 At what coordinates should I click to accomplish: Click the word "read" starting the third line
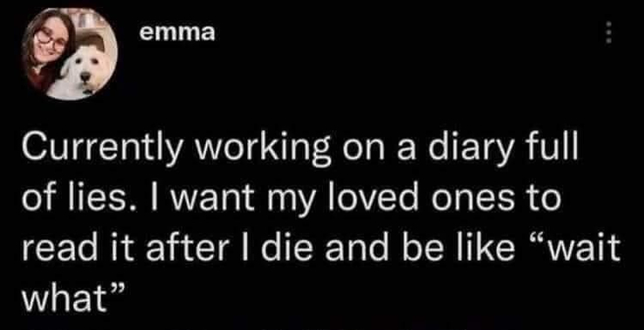pos(51,249)
